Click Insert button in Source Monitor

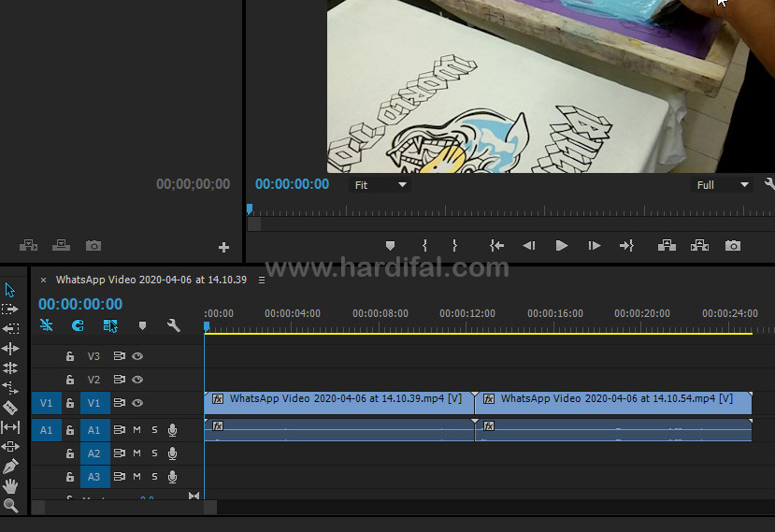click(x=28, y=245)
